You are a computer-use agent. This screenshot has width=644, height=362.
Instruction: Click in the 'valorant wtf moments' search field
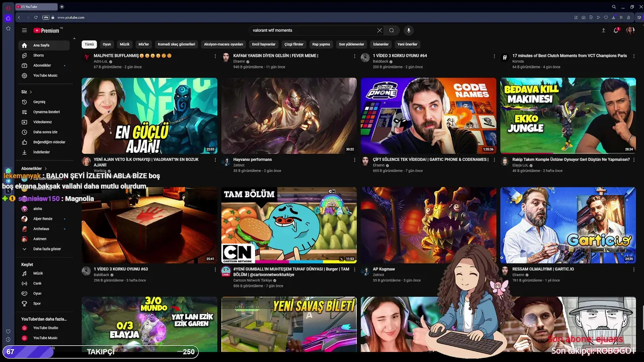(312, 30)
